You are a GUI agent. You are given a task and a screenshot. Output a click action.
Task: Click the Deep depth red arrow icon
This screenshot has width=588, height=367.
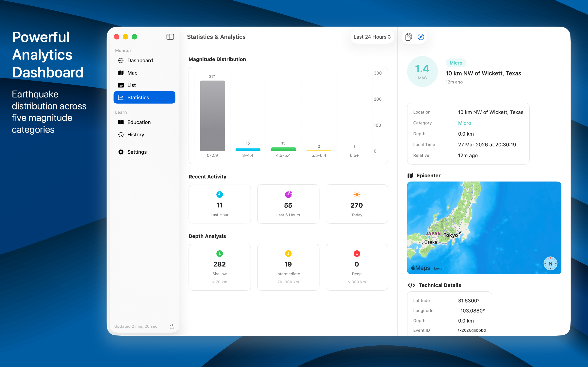pos(357,254)
